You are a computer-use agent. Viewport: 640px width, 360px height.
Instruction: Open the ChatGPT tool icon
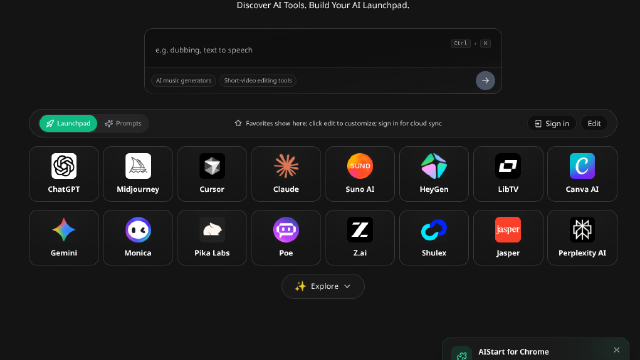64,166
